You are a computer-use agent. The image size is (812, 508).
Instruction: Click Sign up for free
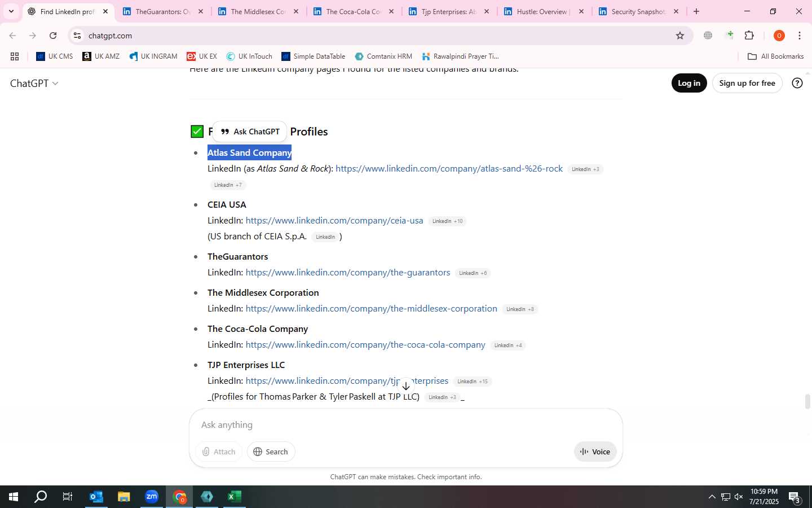click(747, 83)
